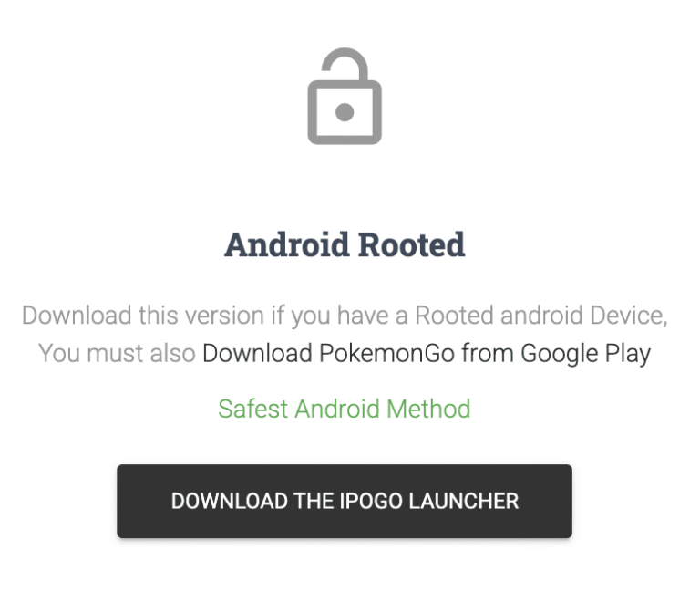
Task: Click the word 'Rooted' in the heading
Action: 412,244
